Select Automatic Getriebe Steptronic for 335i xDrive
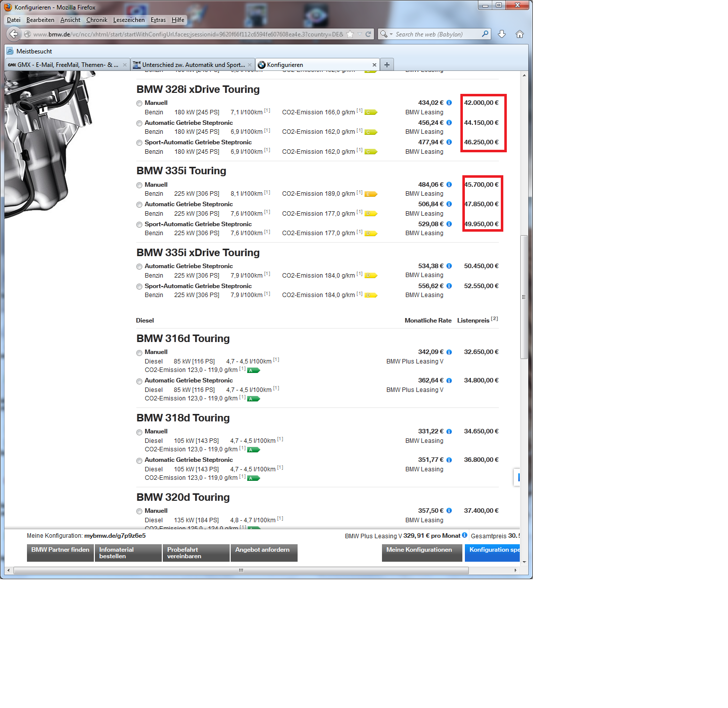728x708 pixels. (139, 267)
